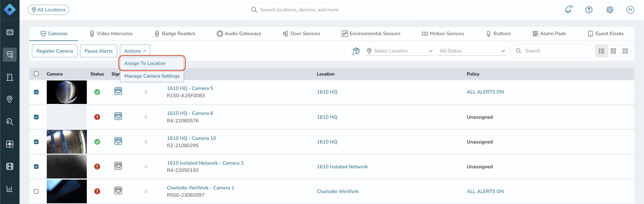This screenshot has width=644, height=204.
Task: Switch to list view layout icon
Action: (x=601, y=51)
